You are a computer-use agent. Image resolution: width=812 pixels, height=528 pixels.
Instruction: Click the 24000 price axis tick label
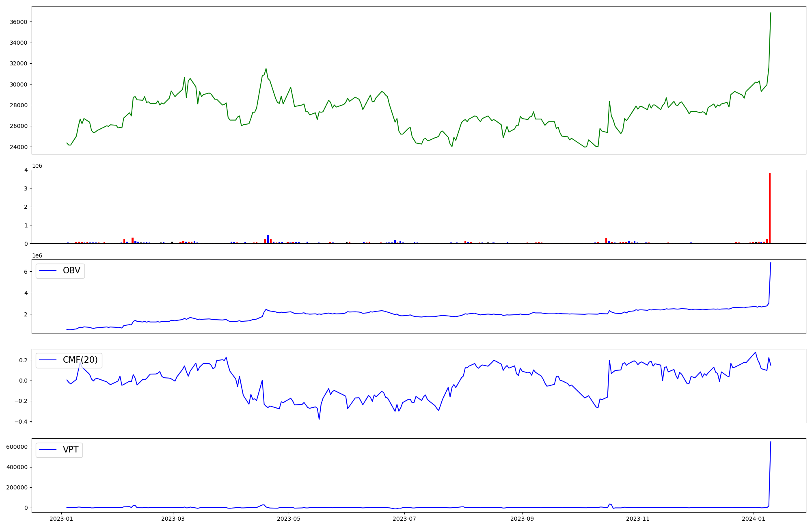(x=18, y=147)
